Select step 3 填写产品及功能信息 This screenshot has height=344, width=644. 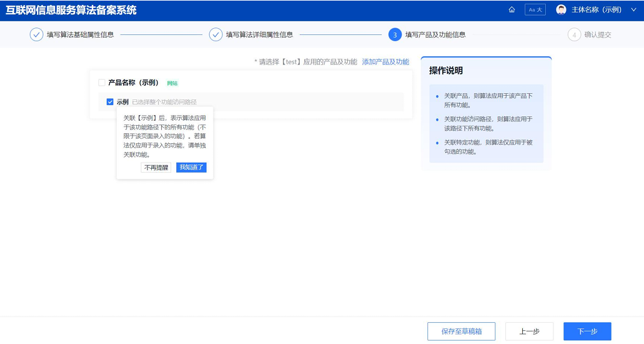point(435,34)
